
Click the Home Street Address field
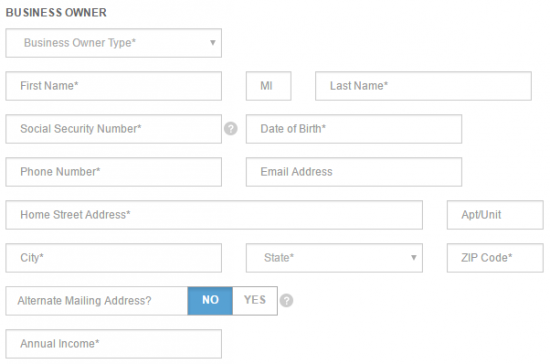[x=214, y=215]
